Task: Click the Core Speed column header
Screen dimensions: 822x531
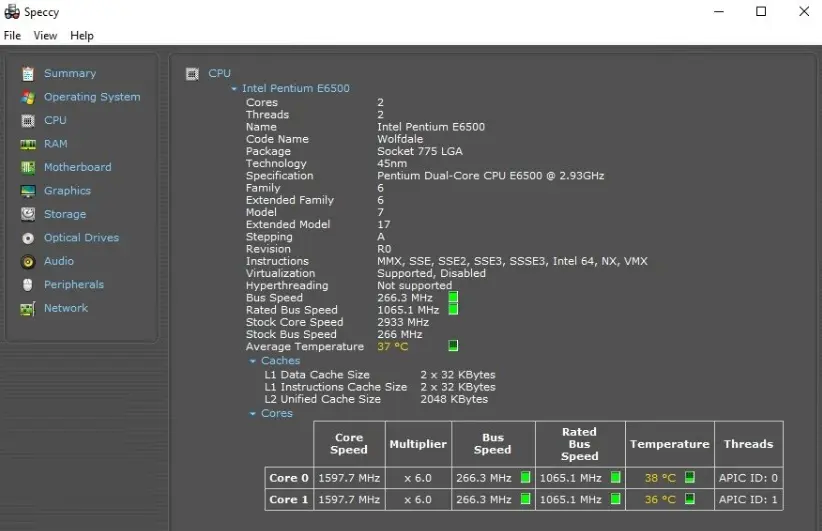Action: [349, 443]
